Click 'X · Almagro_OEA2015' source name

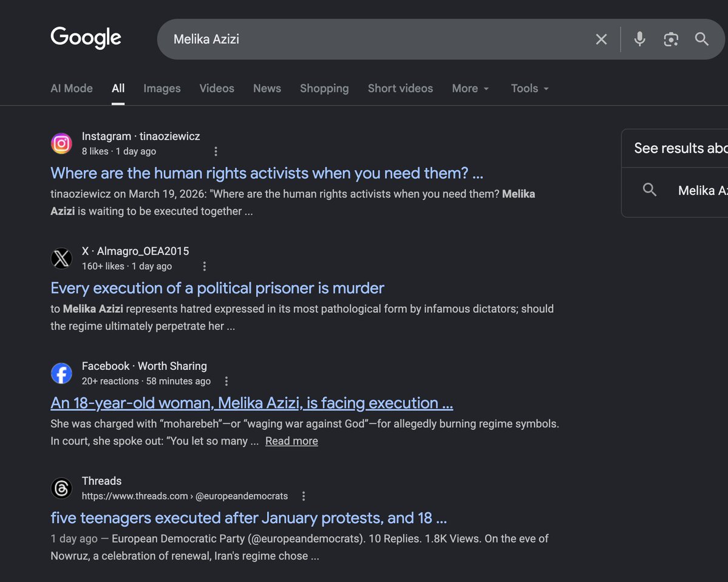(x=135, y=252)
